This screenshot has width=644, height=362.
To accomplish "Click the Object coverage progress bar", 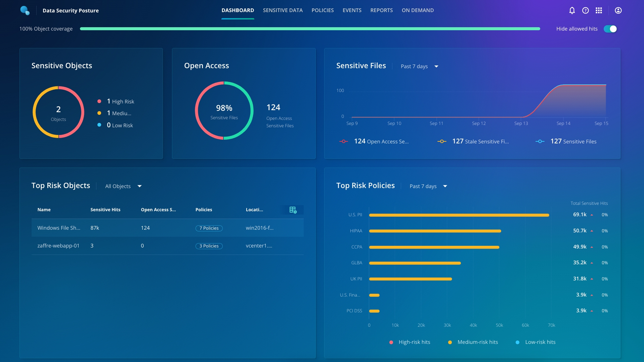I will (x=310, y=29).
